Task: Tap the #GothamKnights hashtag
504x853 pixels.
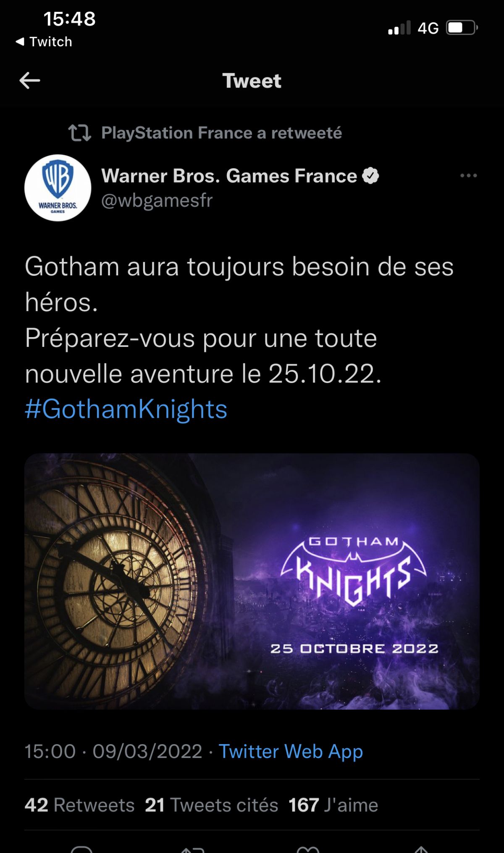Action: click(126, 409)
